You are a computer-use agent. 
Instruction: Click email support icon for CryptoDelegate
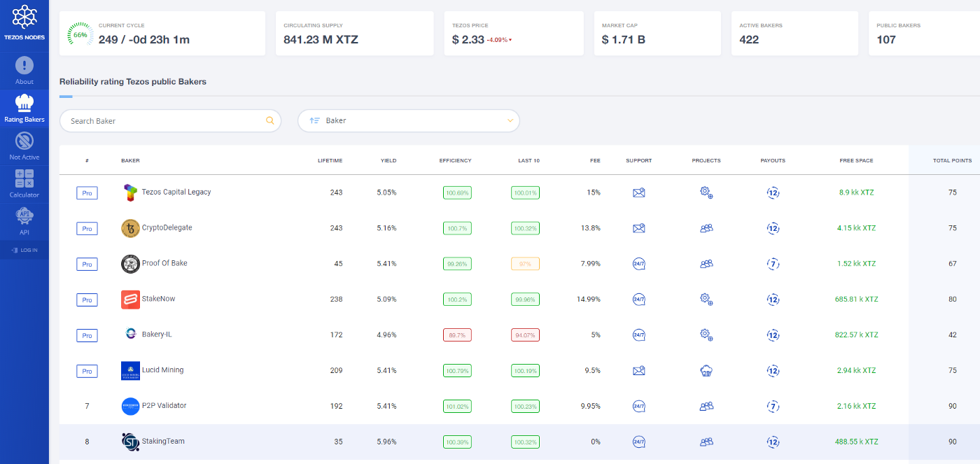tap(638, 228)
